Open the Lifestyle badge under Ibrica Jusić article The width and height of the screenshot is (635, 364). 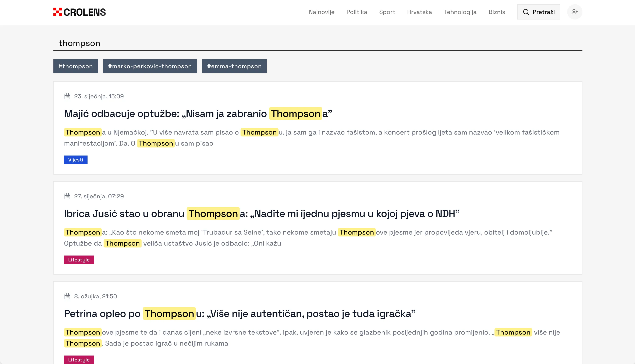79,260
